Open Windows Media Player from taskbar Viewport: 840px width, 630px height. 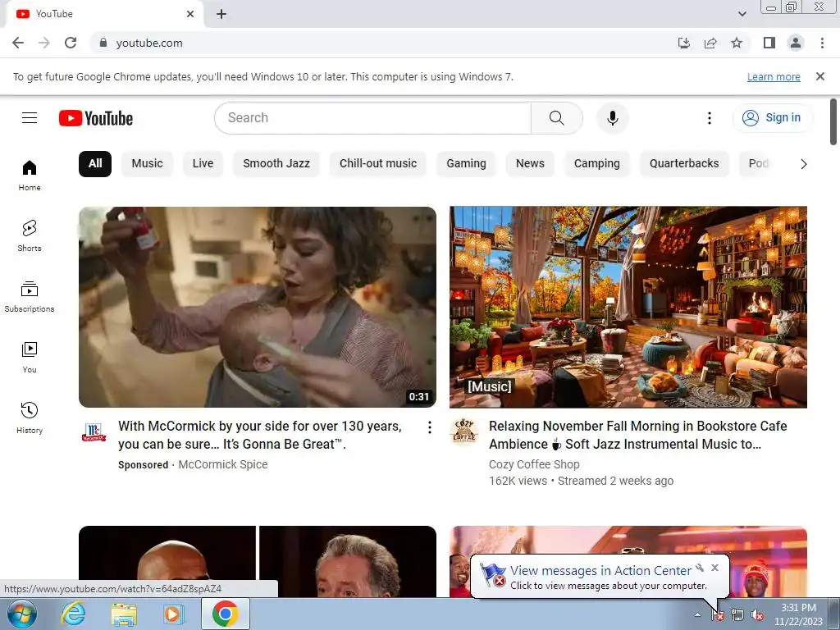click(172, 614)
